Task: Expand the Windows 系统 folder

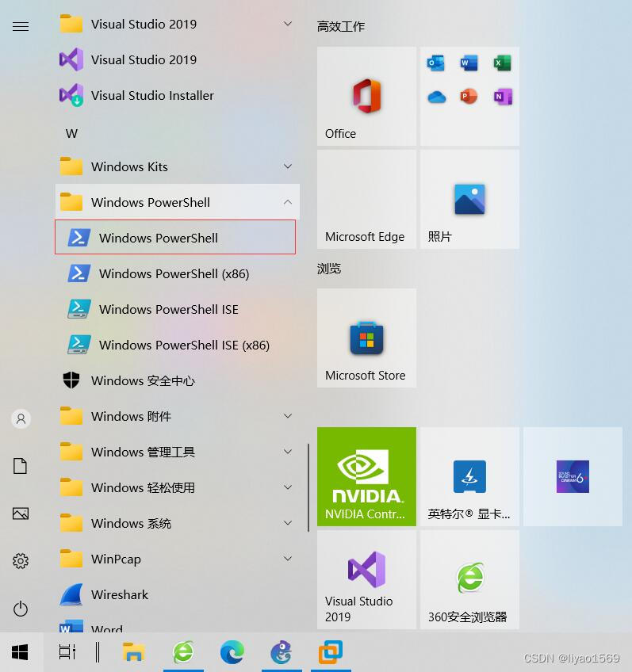Action: coord(178,523)
